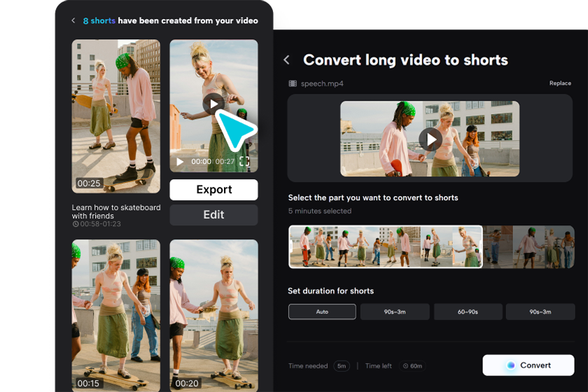
Task: Click the unselected dimmed part of the timeline strip
Action: click(x=528, y=246)
